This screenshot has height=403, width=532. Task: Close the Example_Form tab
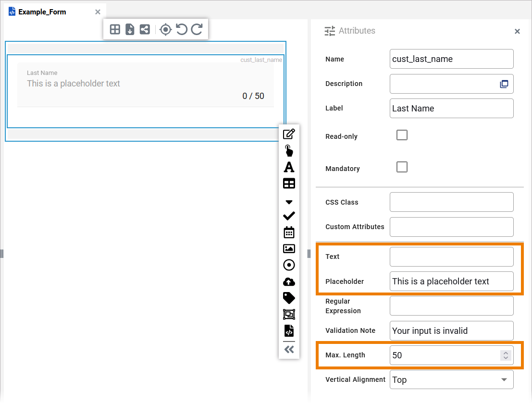[98, 12]
